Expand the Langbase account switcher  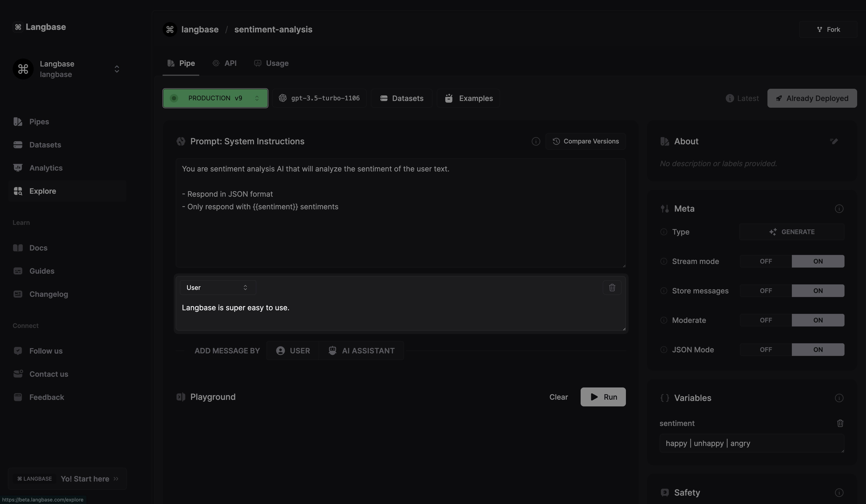[x=116, y=69]
